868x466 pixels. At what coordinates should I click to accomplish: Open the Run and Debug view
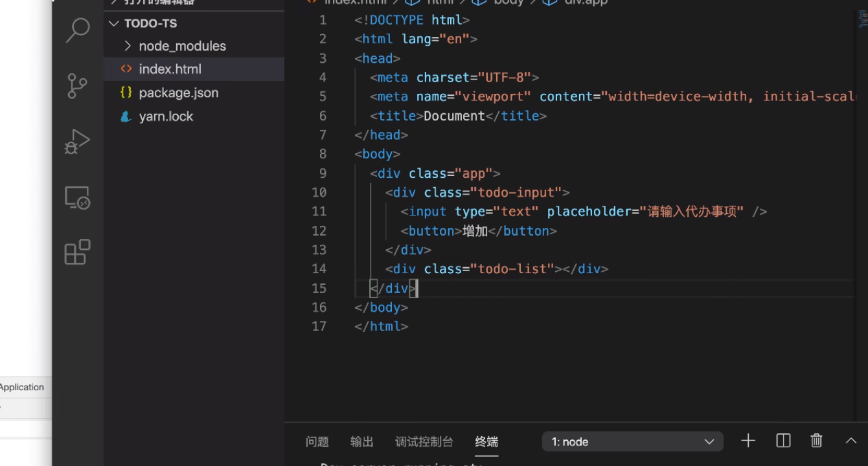coord(77,142)
